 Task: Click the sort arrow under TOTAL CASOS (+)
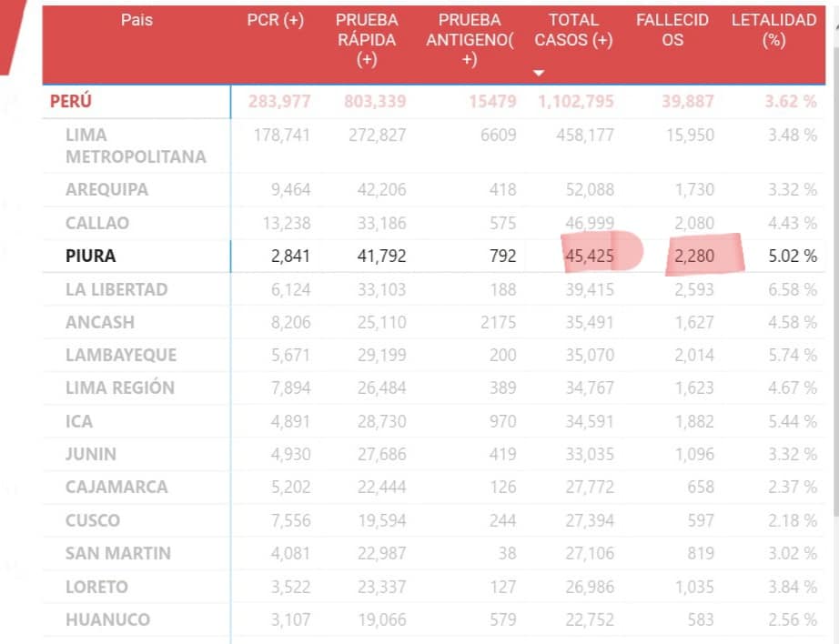[x=539, y=73]
